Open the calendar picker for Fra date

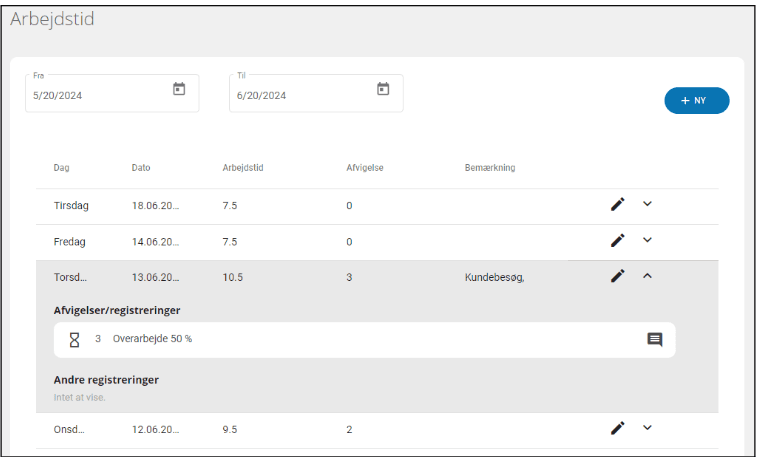point(179,89)
